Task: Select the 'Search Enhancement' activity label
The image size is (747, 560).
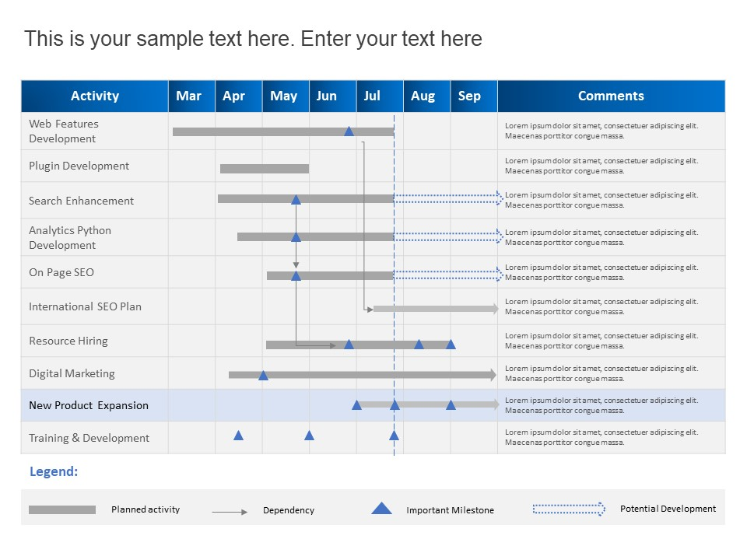Action: 82,201
